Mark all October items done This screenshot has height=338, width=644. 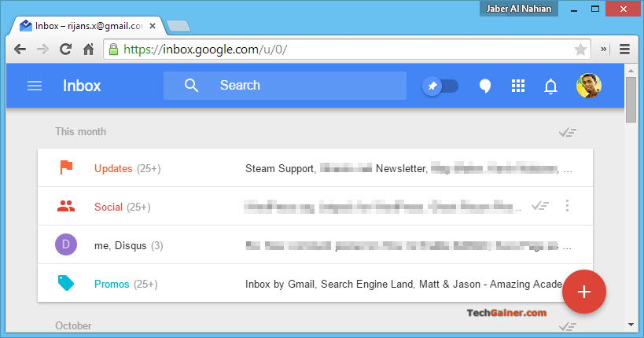pyautogui.click(x=568, y=326)
